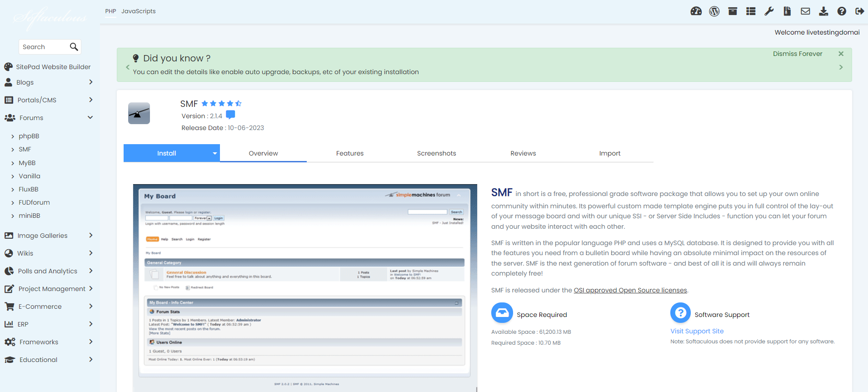Click the SMF star rating
This screenshot has height=392, width=868.
(x=221, y=104)
